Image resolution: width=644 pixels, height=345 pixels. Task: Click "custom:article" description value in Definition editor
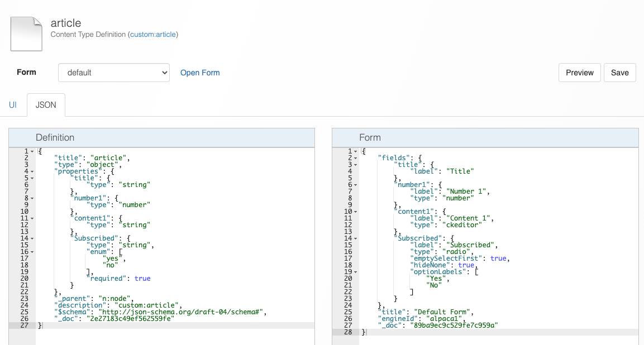[147, 305]
